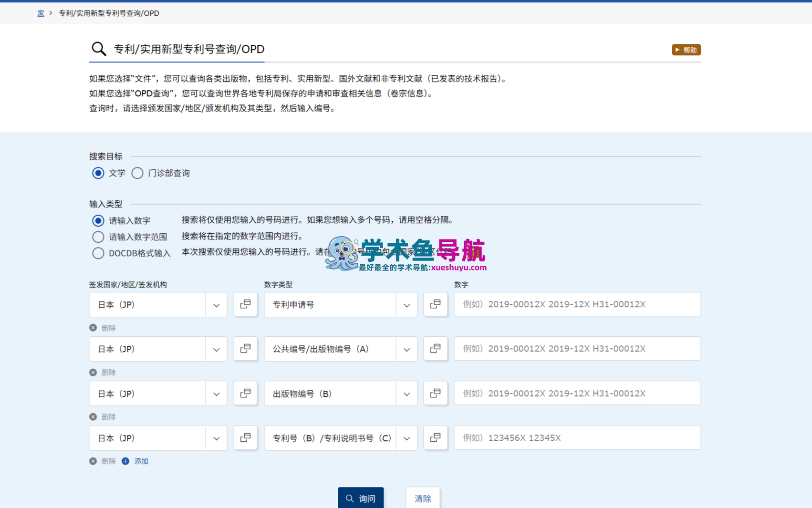812x508 pixels.
Task: Open the 帮助 help button
Action: [686, 50]
